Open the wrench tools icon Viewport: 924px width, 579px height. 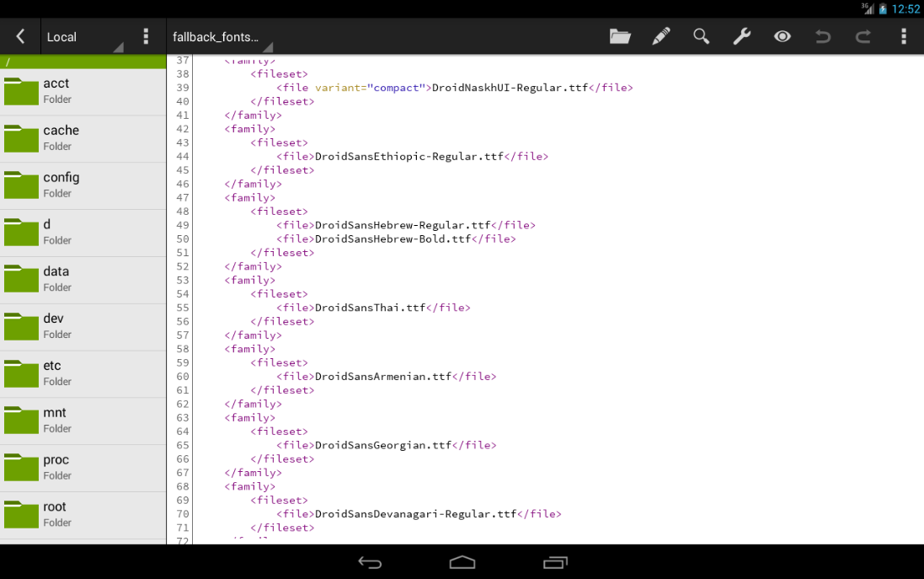[741, 36]
